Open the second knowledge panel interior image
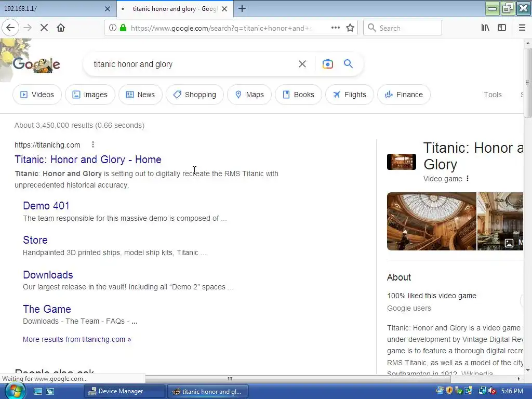The height and width of the screenshot is (399, 532). pos(500,221)
